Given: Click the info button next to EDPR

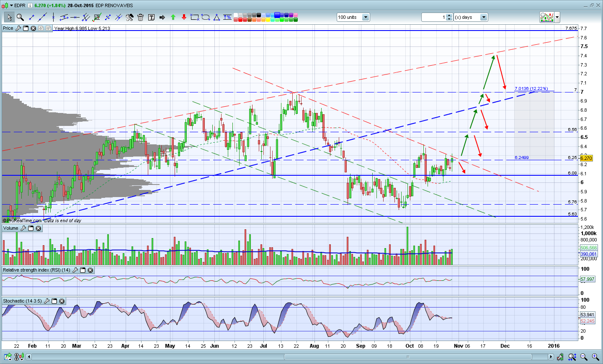Looking at the screenshot, I should point(30,5).
